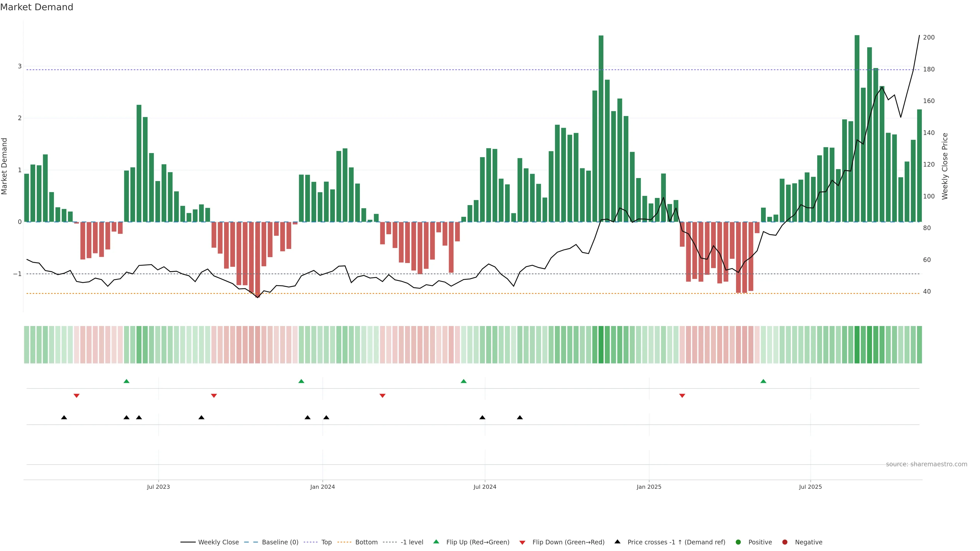Image resolution: width=980 pixels, height=551 pixels.
Task: Click the Jan 2025 x-axis label
Action: [x=649, y=487]
